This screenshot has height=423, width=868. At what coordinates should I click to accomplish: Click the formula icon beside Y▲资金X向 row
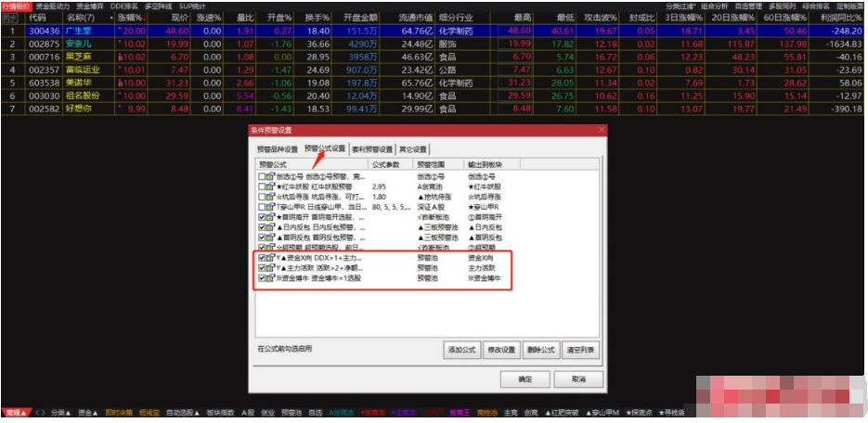(272, 257)
